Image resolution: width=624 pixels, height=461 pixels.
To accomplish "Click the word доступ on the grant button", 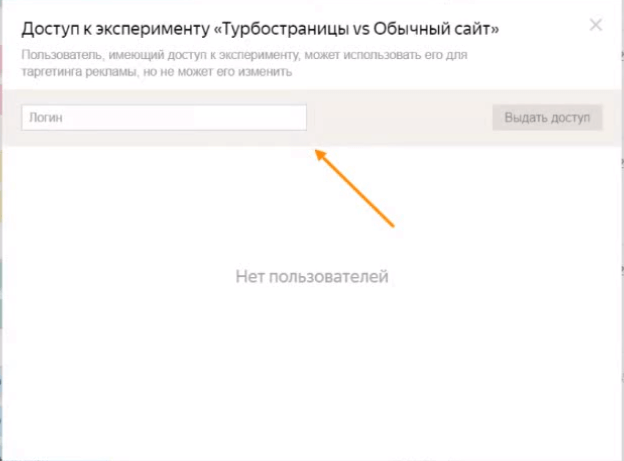I will click(x=571, y=118).
